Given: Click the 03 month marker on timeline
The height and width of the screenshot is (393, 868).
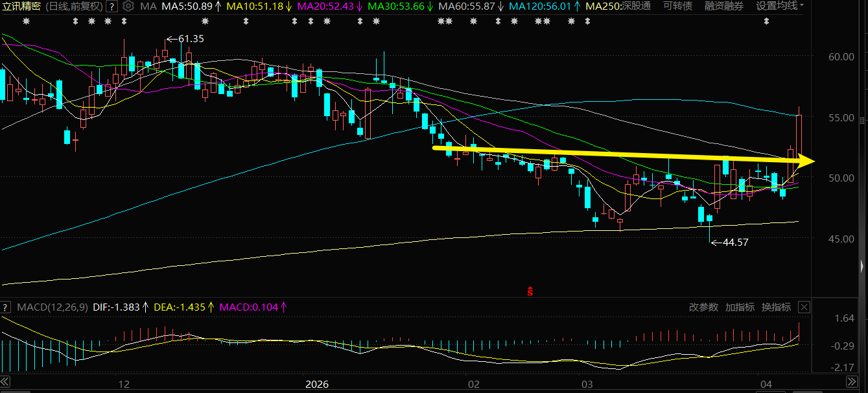Looking at the screenshot, I should (x=587, y=384).
